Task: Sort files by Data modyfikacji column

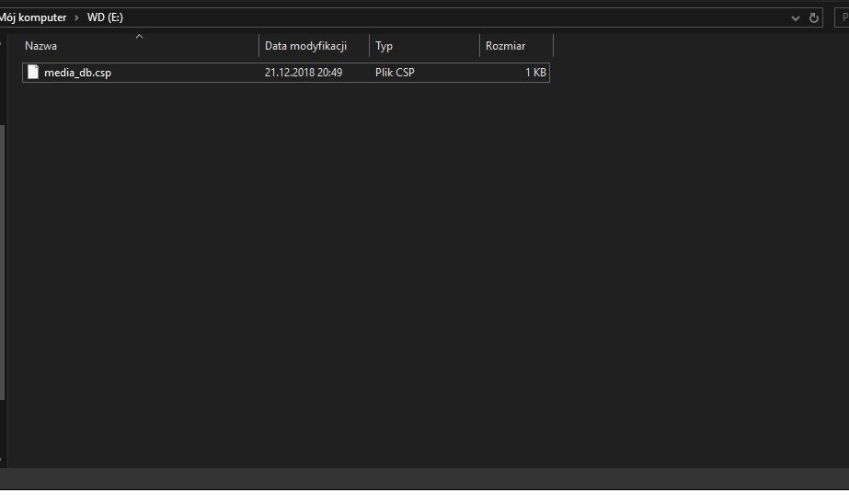Action: [x=314, y=45]
